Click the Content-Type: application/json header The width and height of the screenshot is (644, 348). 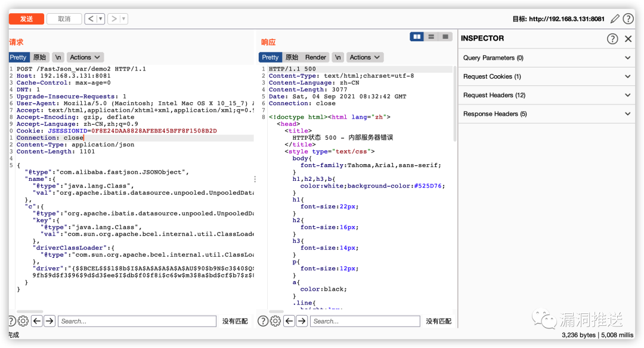75,144
